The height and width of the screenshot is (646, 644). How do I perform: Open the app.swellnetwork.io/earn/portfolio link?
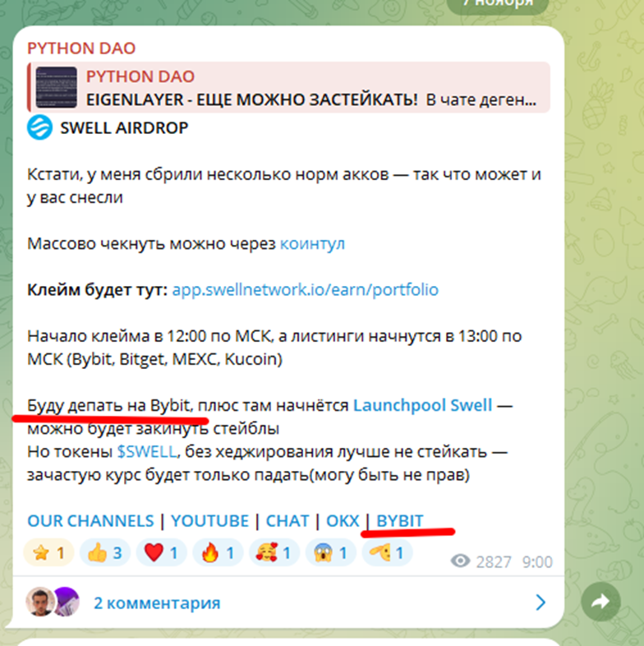pos(305,289)
